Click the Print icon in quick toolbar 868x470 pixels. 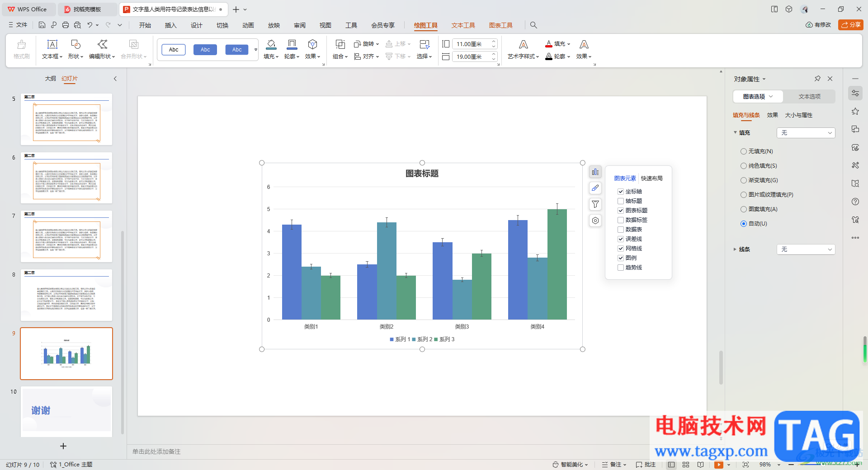(x=66, y=25)
